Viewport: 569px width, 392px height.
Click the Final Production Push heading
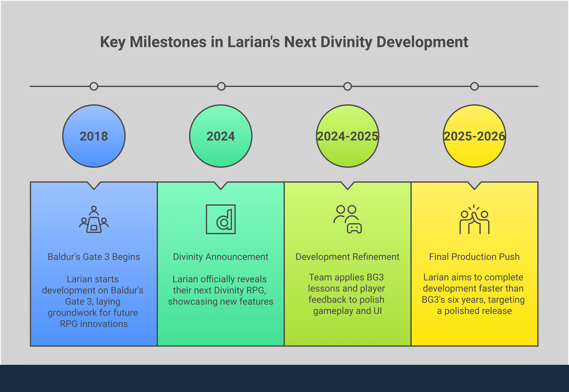pyautogui.click(x=474, y=257)
